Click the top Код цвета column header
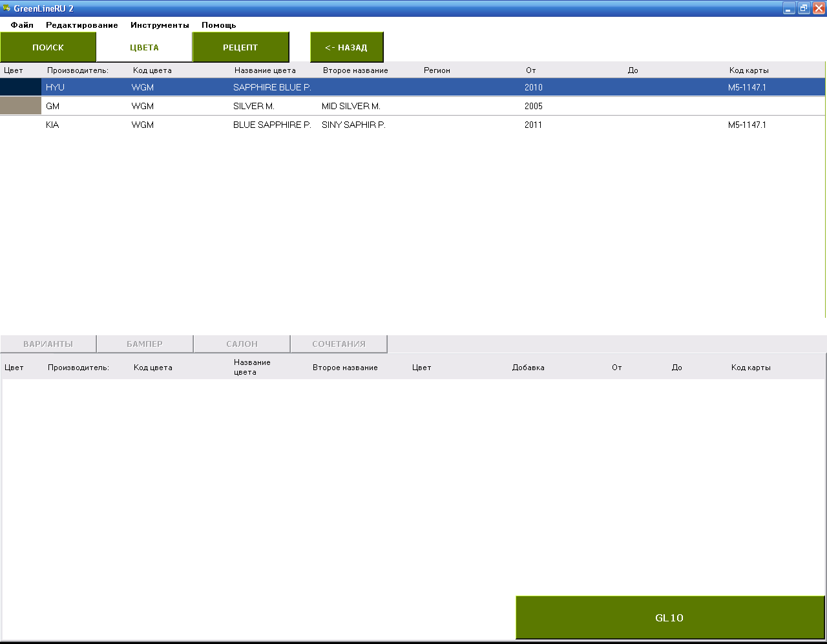This screenshot has height=644, width=827. (152, 70)
